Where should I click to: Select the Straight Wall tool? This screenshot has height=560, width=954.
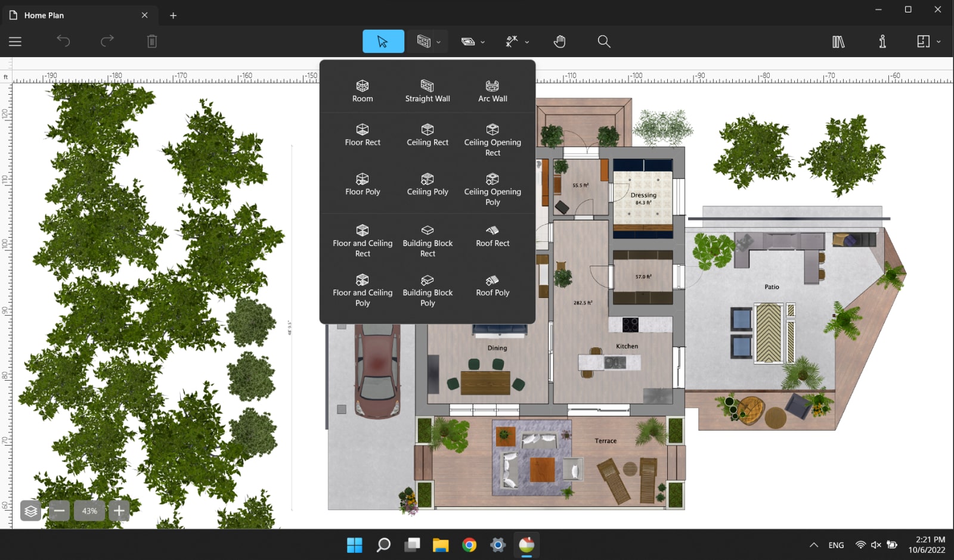click(427, 91)
